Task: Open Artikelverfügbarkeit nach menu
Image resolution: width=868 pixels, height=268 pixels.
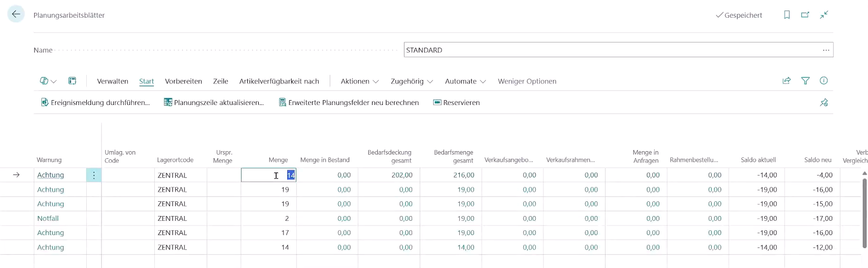Action: (279, 81)
